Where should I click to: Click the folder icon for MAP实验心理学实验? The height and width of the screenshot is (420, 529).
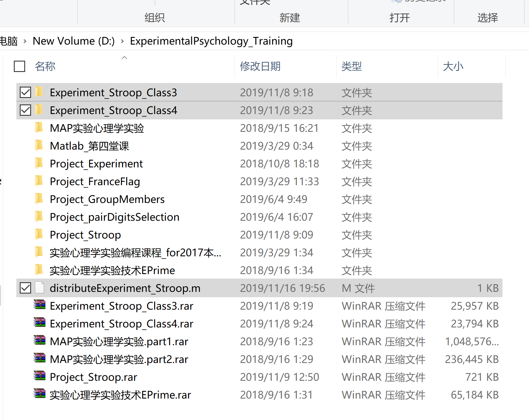click(39, 128)
